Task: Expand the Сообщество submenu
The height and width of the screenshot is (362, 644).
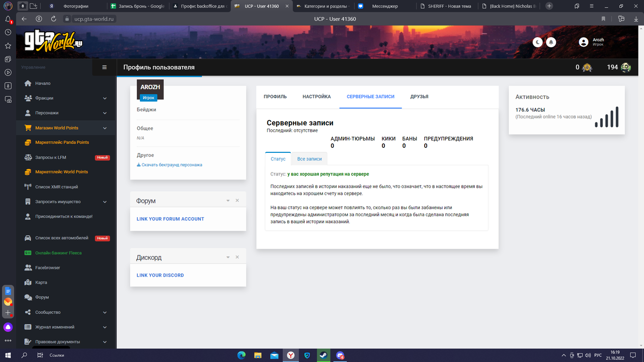Action: (105, 313)
